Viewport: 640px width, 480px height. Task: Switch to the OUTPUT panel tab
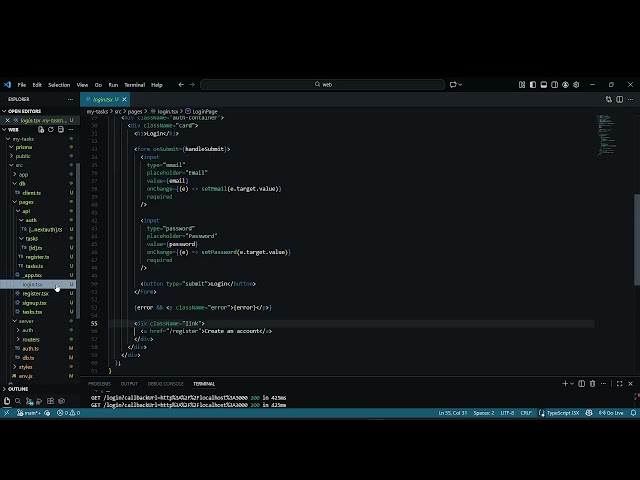(129, 384)
